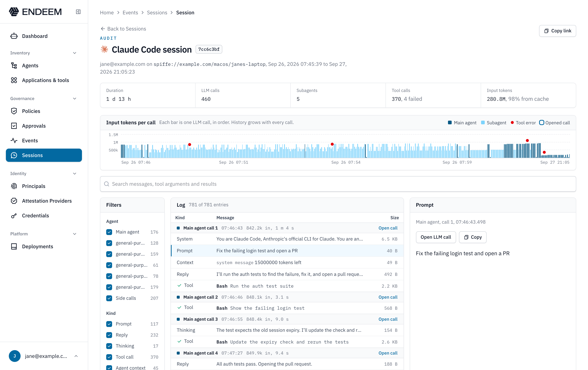Click the Approvals checkmark icon

pos(14,126)
